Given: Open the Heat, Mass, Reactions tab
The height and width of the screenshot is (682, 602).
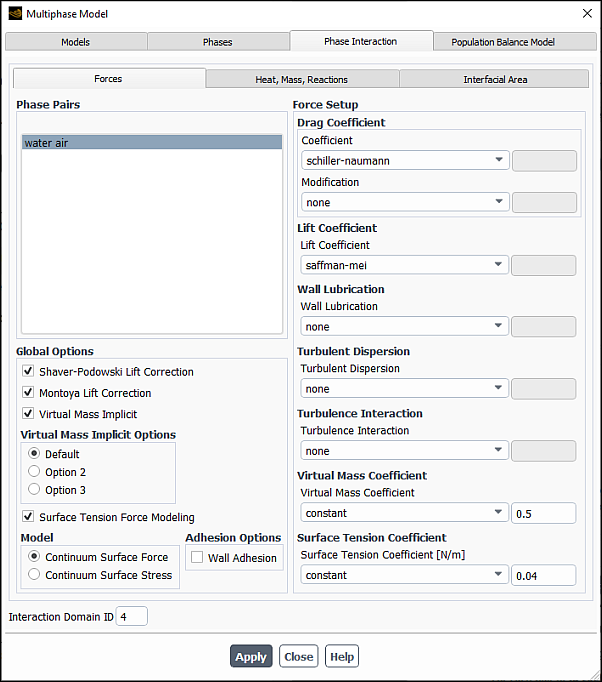Looking at the screenshot, I should (302, 79).
